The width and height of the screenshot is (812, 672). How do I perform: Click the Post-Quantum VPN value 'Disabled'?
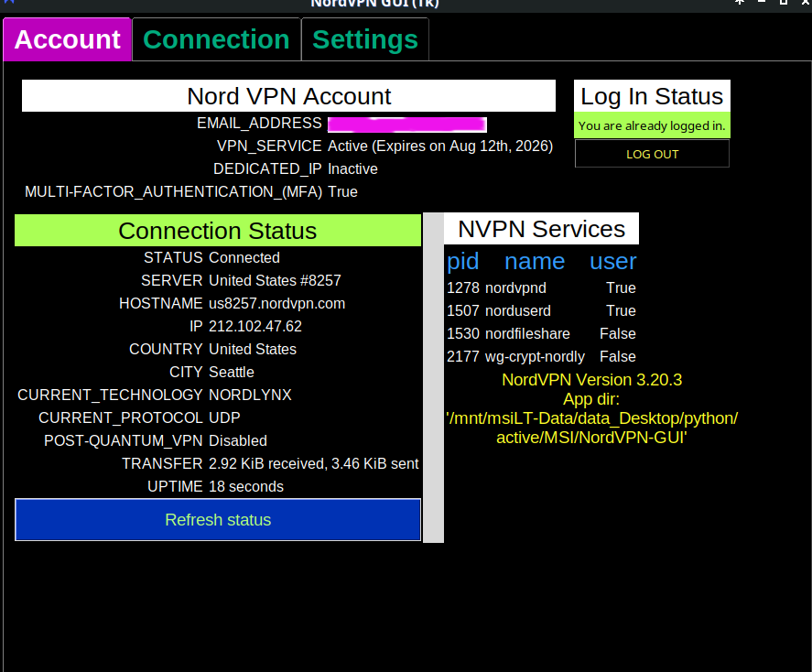[238, 440]
